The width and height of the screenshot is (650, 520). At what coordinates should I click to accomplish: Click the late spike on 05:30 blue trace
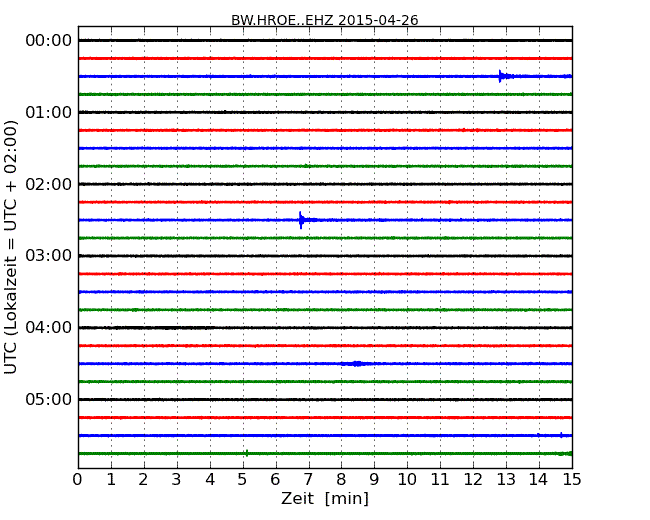click(x=561, y=435)
